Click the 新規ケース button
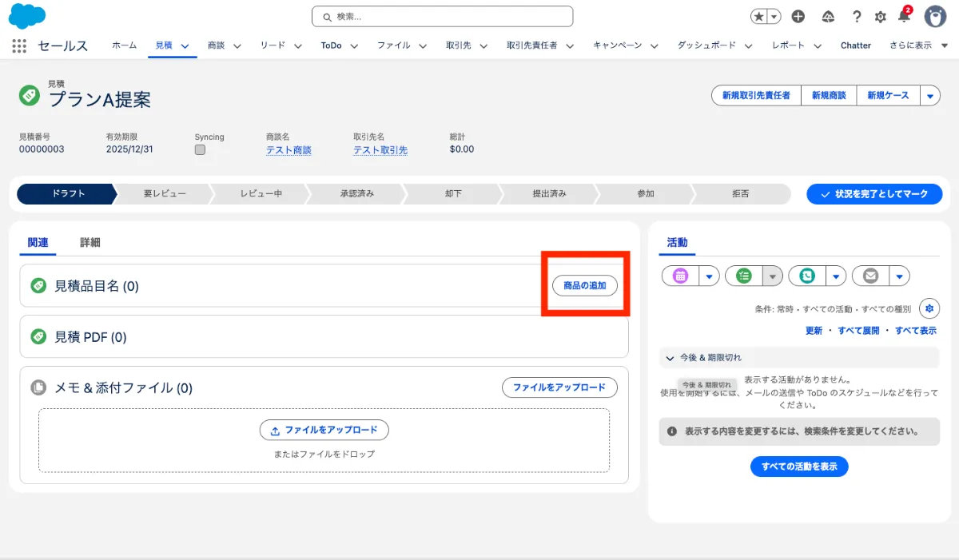 click(x=888, y=95)
